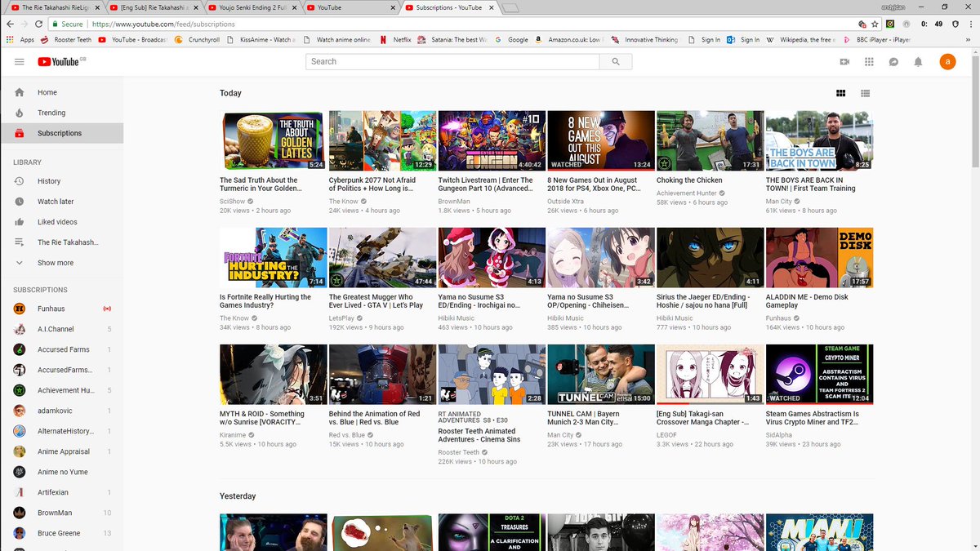980x551 pixels.
Task: Click the browser address bar URL
Action: tap(163, 24)
